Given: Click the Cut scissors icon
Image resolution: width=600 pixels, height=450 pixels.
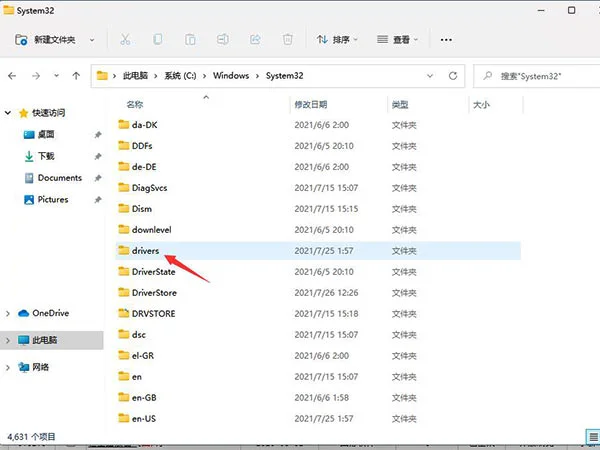Looking at the screenshot, I should tap(125, 39).
